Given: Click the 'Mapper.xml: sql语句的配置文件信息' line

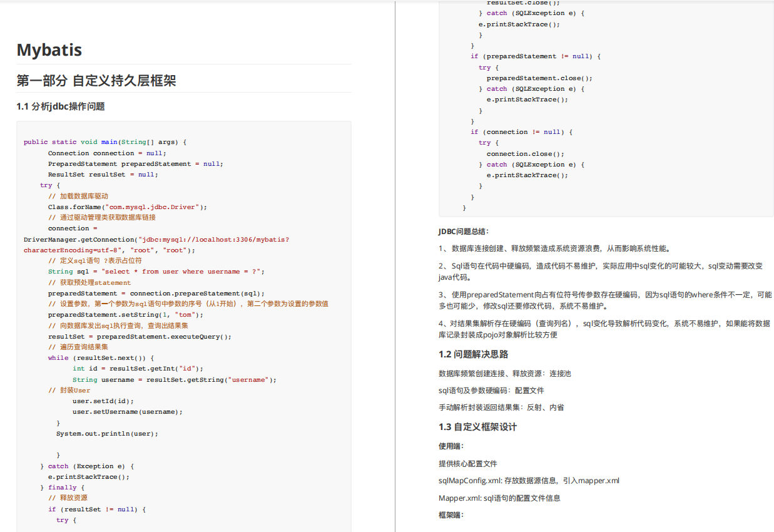Looking at the screenshot, I should [499, 498].
